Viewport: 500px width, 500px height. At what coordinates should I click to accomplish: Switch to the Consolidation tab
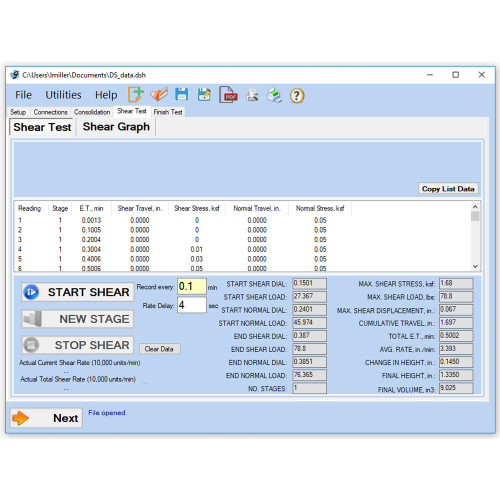92,112
